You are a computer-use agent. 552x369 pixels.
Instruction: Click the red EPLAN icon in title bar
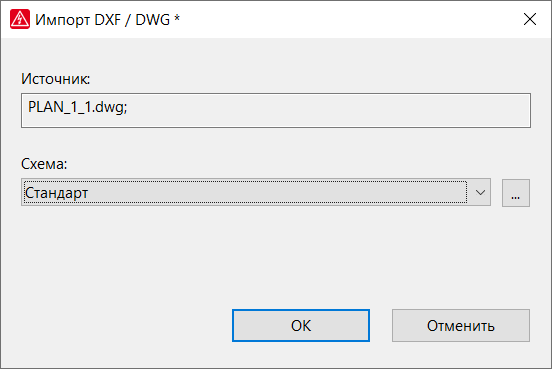20,19
